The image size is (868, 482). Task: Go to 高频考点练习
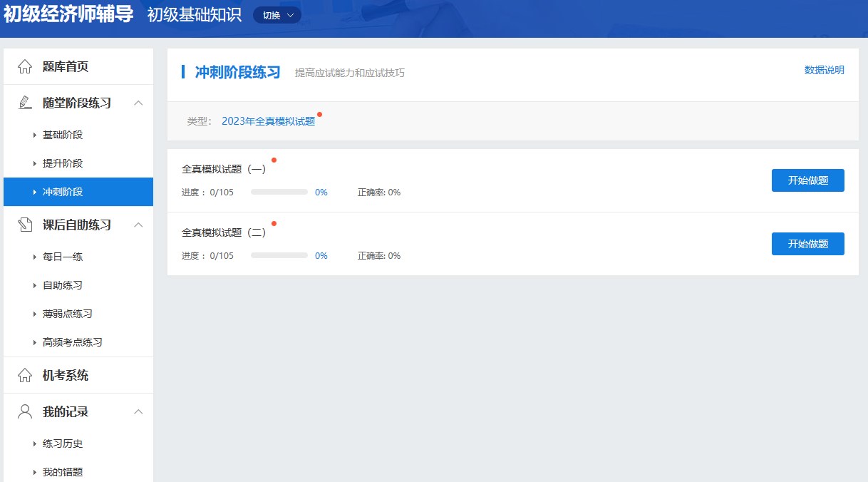point(72,342)
